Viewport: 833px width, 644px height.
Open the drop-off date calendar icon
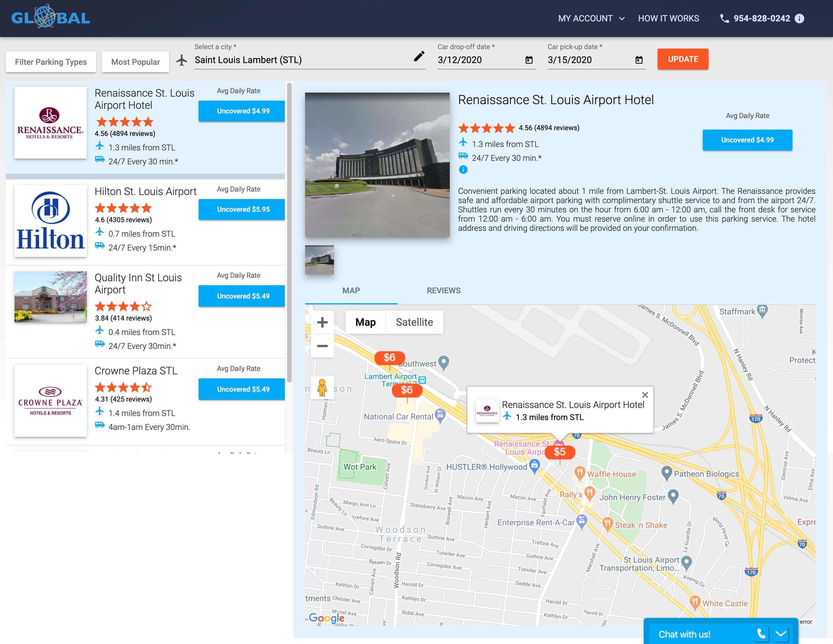(529, 60)
